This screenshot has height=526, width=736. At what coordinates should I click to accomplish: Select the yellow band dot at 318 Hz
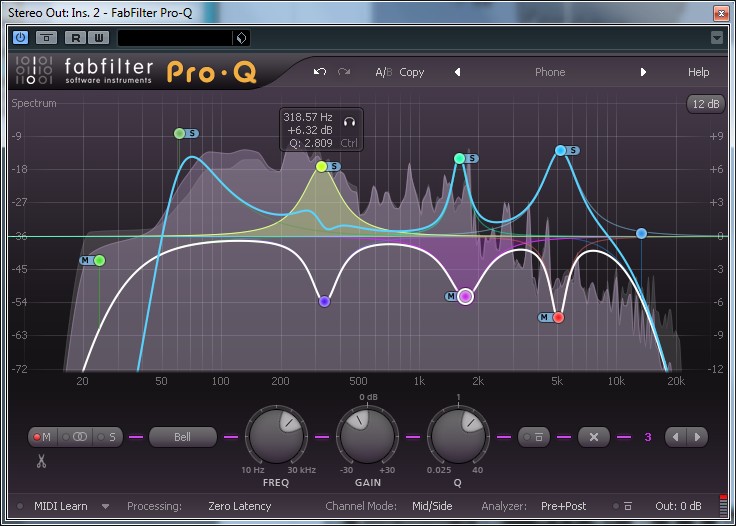pos(321,166)
